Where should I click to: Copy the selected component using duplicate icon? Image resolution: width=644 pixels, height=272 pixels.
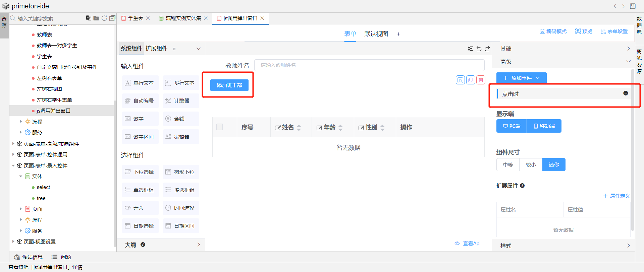click(471, 80)
